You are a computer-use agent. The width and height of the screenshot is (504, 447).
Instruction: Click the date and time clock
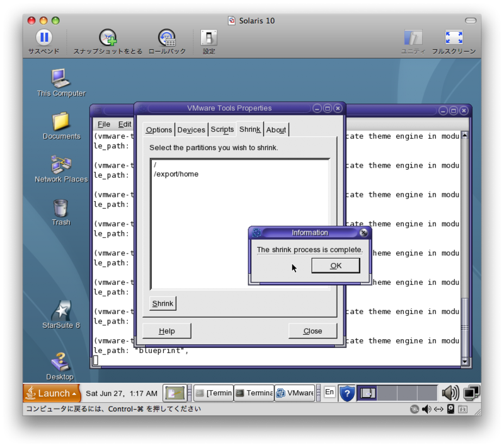point(122,393)
